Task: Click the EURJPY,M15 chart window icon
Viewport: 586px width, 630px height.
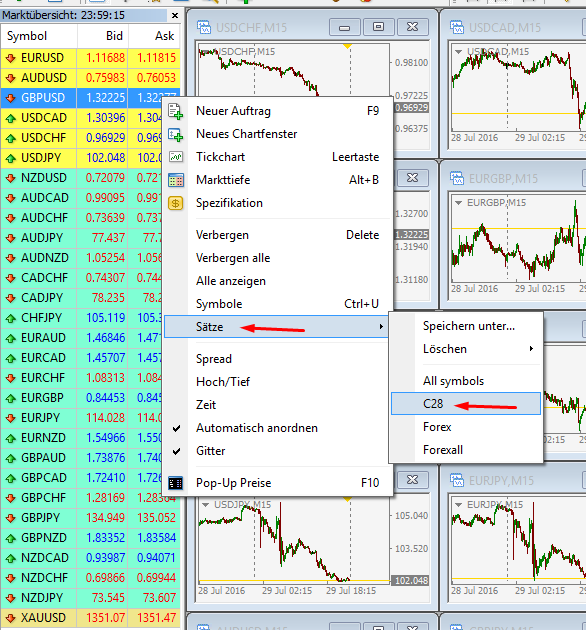Action: pos(457,480)
